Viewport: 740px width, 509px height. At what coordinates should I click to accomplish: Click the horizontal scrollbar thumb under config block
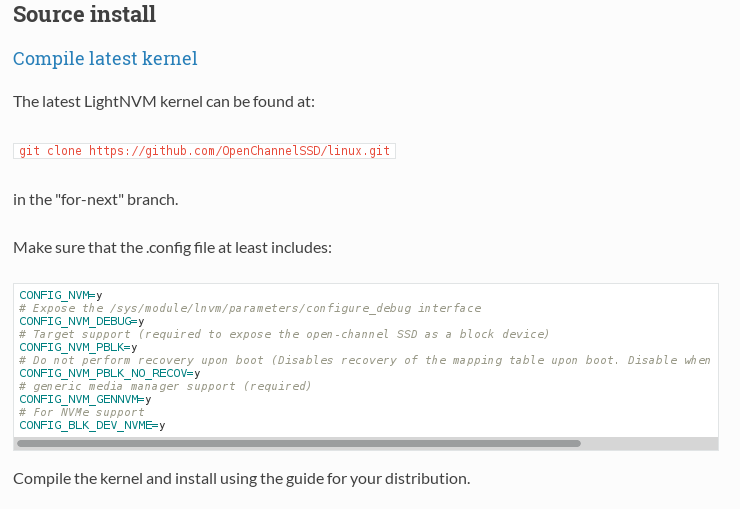point(299,443)
